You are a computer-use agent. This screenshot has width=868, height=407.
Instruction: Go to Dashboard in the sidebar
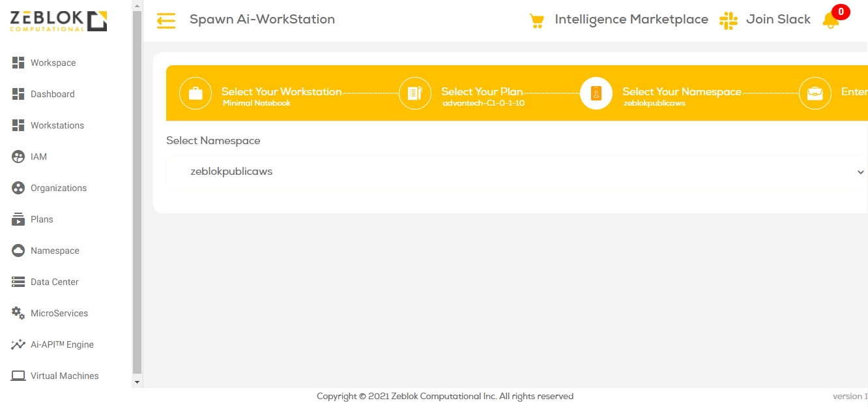[x=52, y=94]
